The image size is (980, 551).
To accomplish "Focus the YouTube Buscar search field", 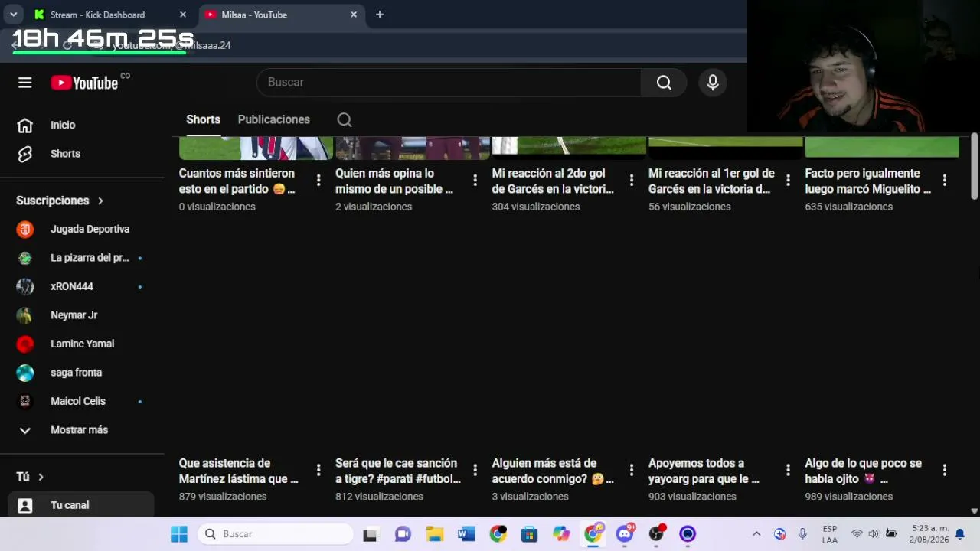I will [x=449, y=83].
